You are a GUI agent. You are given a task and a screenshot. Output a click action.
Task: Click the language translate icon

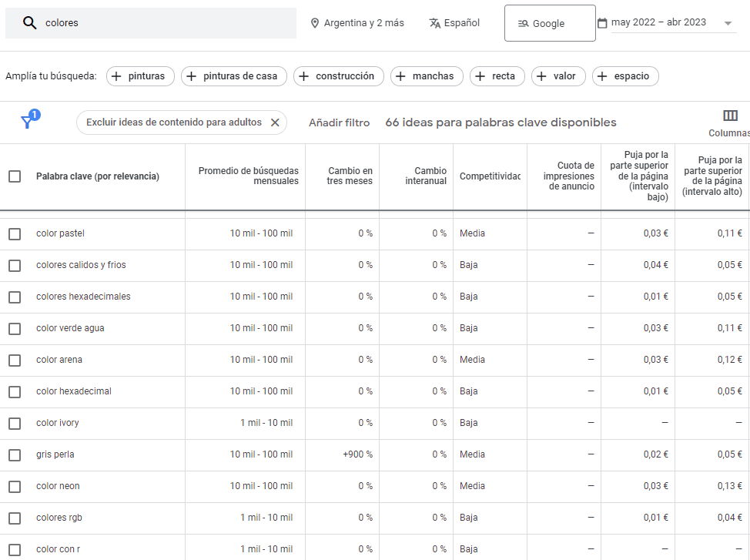pyautogui.click(x=435, y=23)
